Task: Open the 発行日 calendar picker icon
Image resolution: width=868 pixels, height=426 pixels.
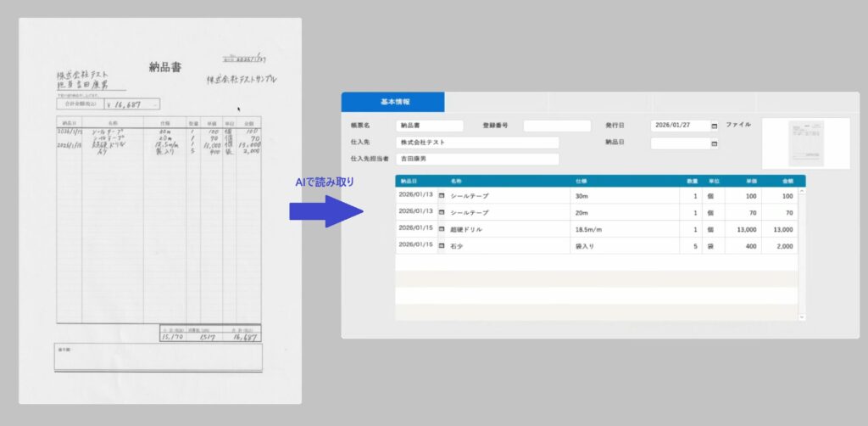Action: (714, 126)
